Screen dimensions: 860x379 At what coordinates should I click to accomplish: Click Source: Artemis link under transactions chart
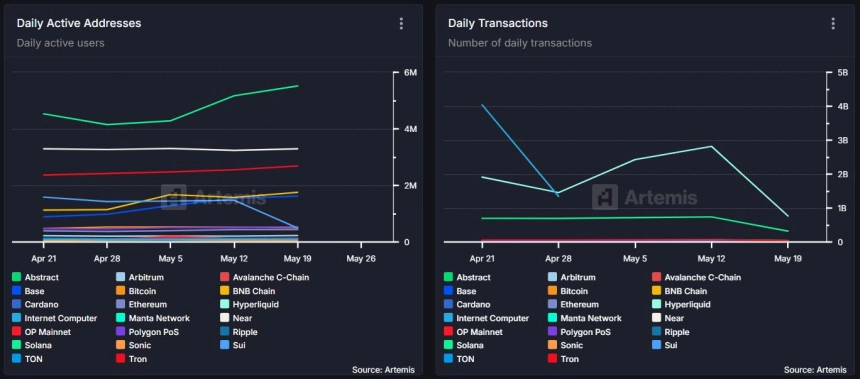(815, 370)
